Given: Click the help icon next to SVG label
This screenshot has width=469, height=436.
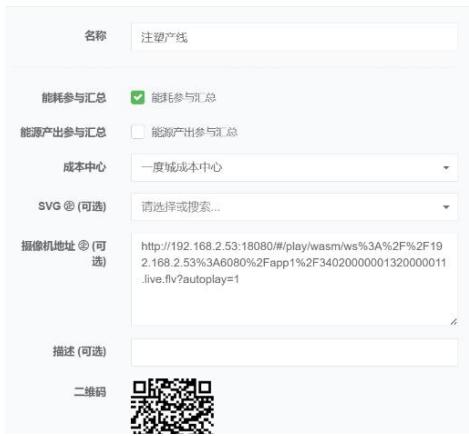Looking at the screenshot, I should (69, 206).
